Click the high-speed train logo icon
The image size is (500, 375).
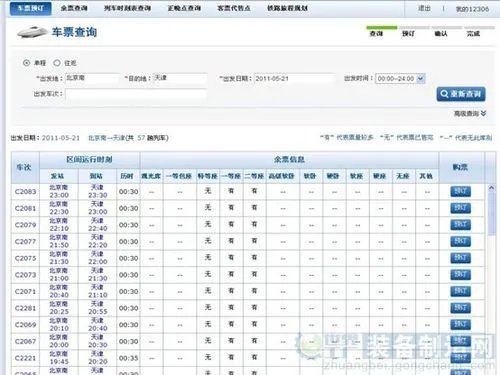coord(32,32)
